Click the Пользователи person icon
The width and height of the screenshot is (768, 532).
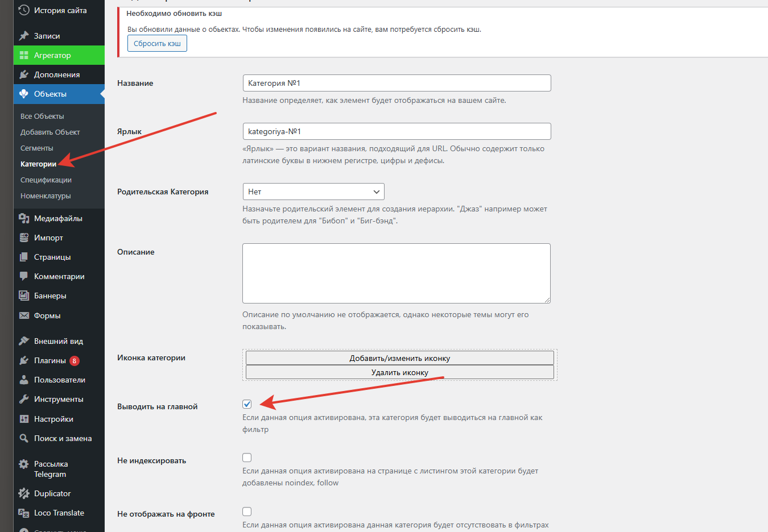point(24,380)
